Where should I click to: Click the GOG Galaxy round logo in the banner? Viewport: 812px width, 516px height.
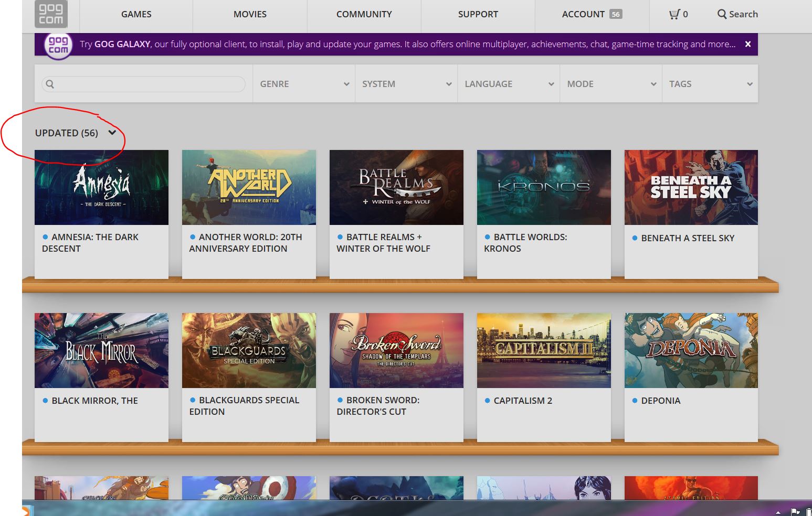click(x=58, y=46)
